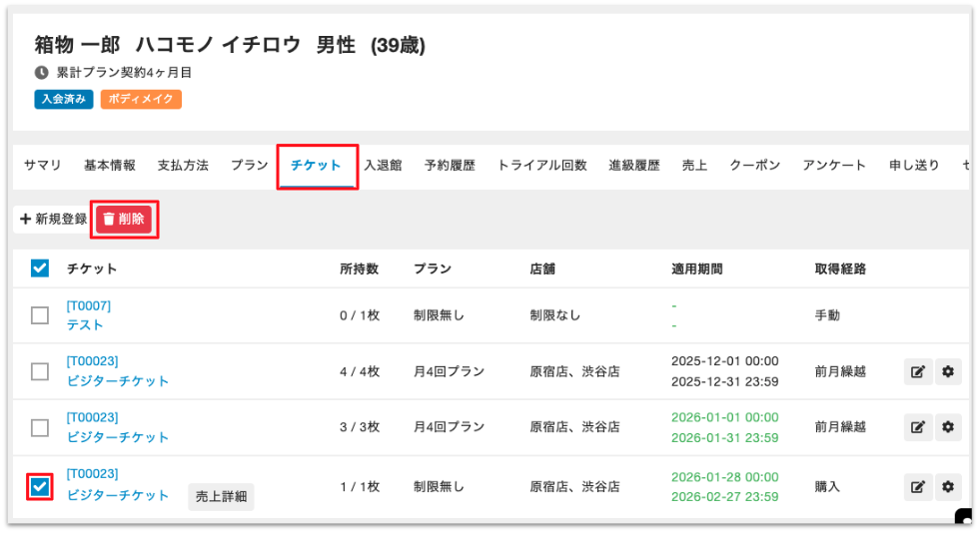Click the edit icon for the 4/4枚 ticket row

918,372
